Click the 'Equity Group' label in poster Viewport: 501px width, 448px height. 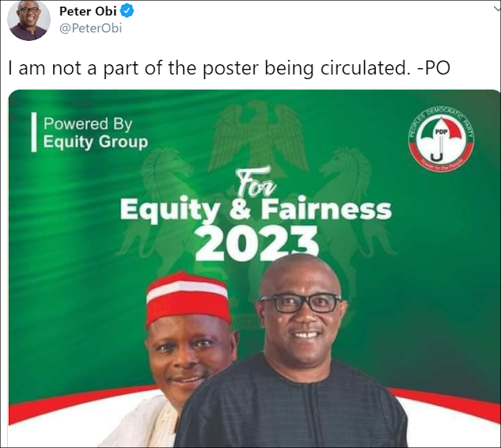[96, 142]
